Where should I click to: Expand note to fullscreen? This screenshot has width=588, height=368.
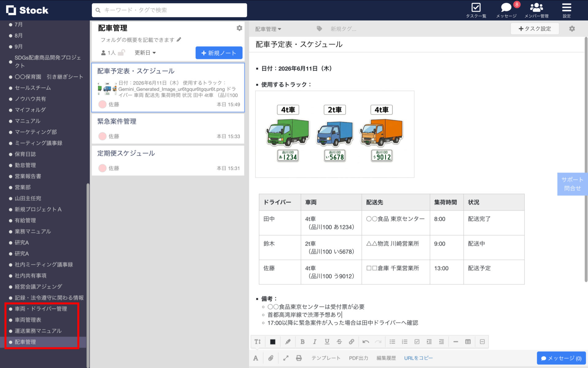pyautogui.click(x=286, y=358)
